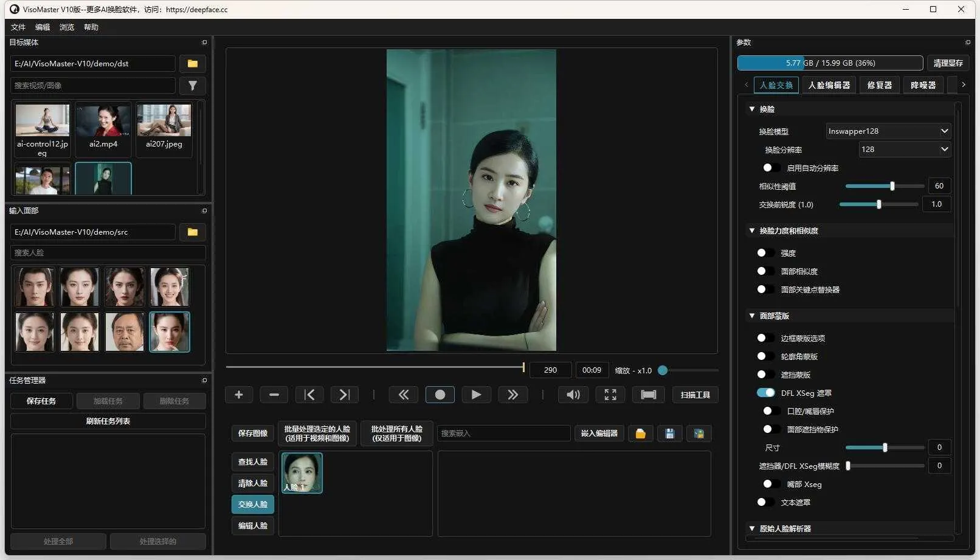Click the record circle button

[x=440, y=395]
